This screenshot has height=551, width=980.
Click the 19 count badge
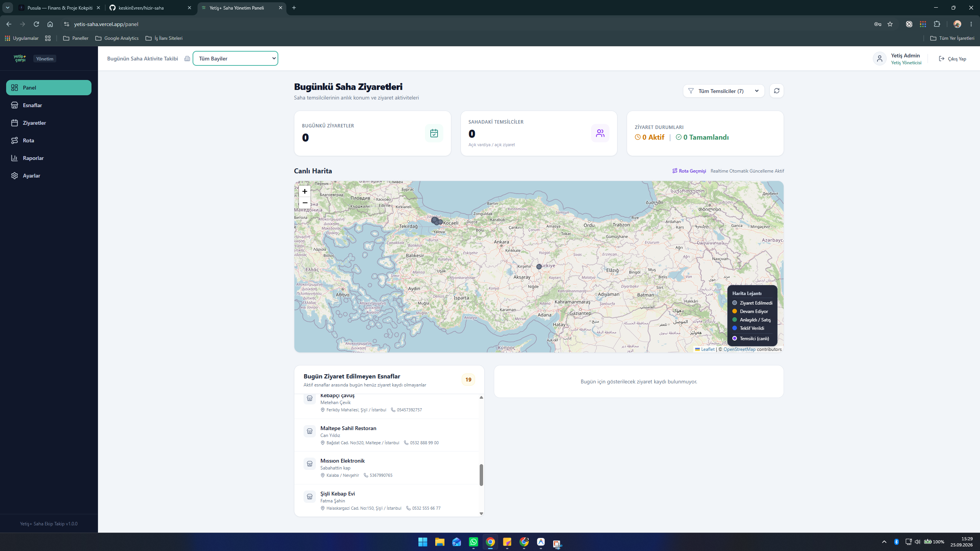(x=468, y=380)
